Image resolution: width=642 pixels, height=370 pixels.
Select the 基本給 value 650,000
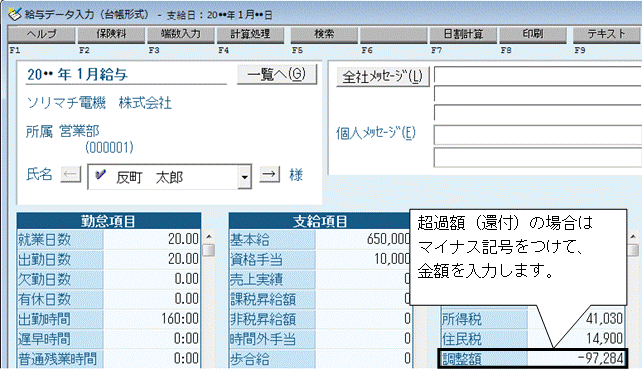click(x=363, y=239)
